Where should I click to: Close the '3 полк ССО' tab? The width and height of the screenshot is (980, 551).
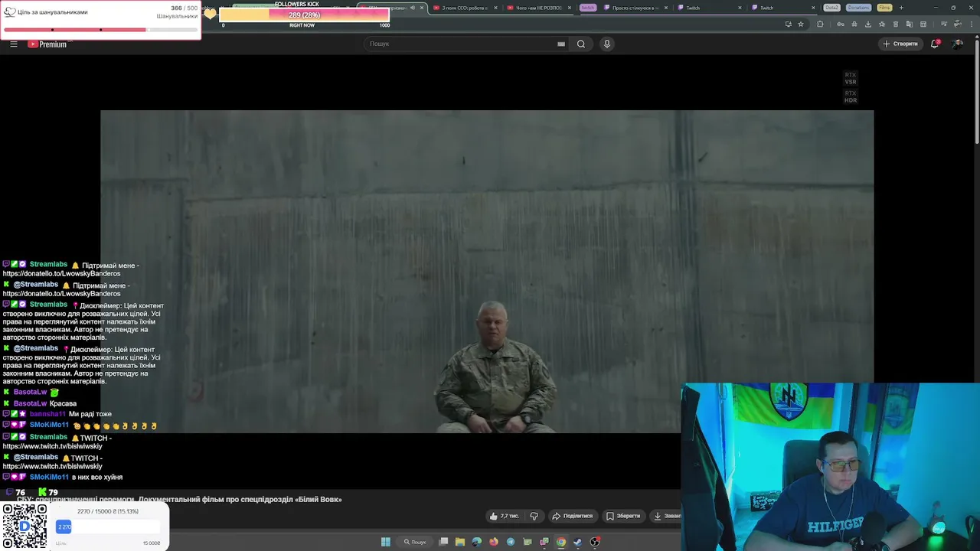(495, 8)
